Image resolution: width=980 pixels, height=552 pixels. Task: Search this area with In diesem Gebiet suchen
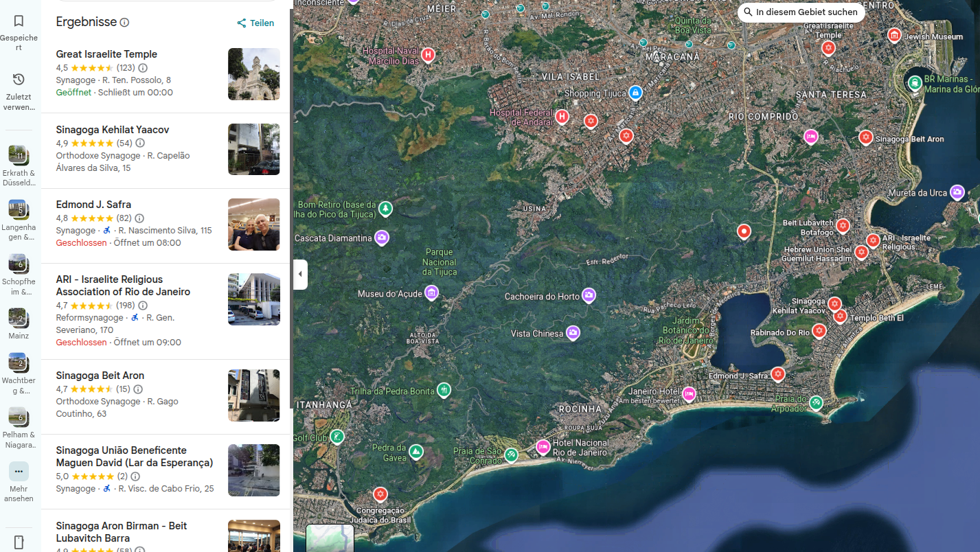(801, 12)
